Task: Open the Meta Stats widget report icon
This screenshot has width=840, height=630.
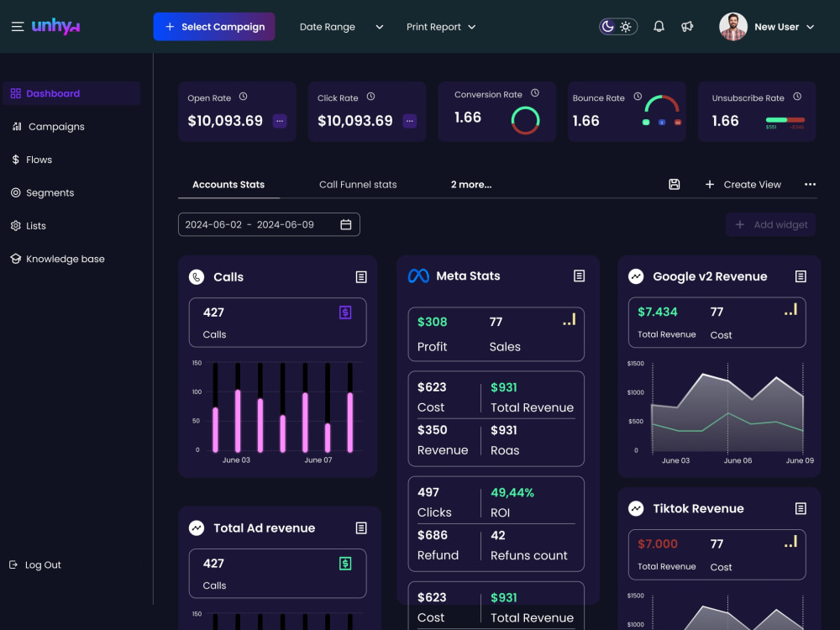Action: pos(579,276)
